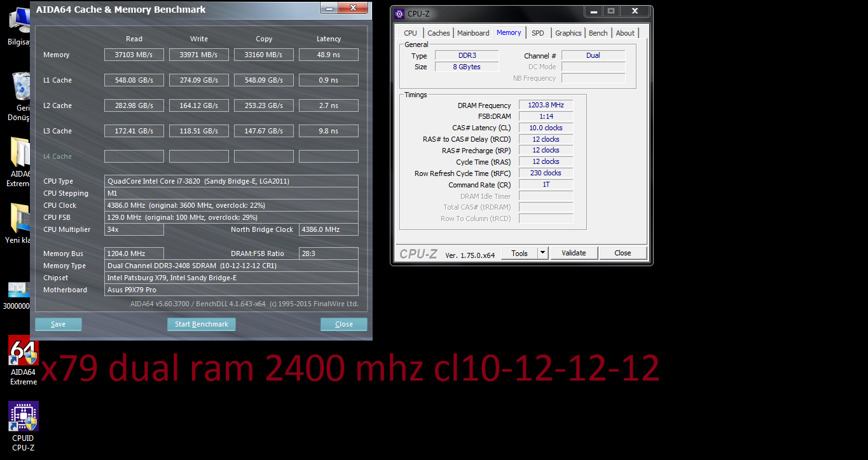Expand the Tools dropdown arrow in CPU-Z
Viewport: 868px width, 460px height.
(x=542, y=253)
